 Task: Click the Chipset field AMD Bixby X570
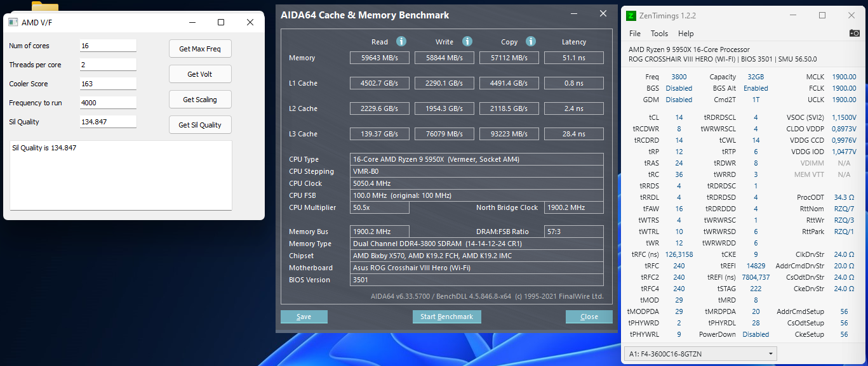pyautogui.click(x=477, y=256)
